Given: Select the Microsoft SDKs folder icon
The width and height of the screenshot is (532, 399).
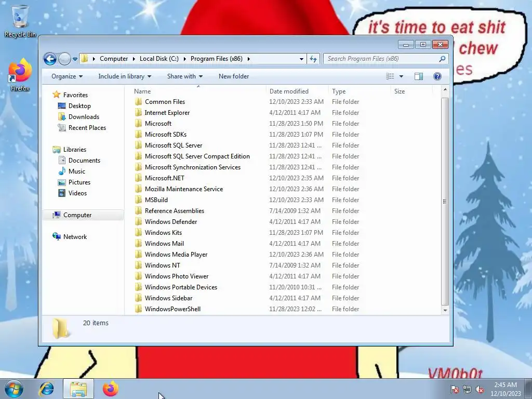Looking at the screenshot, I should pos(138,135).
